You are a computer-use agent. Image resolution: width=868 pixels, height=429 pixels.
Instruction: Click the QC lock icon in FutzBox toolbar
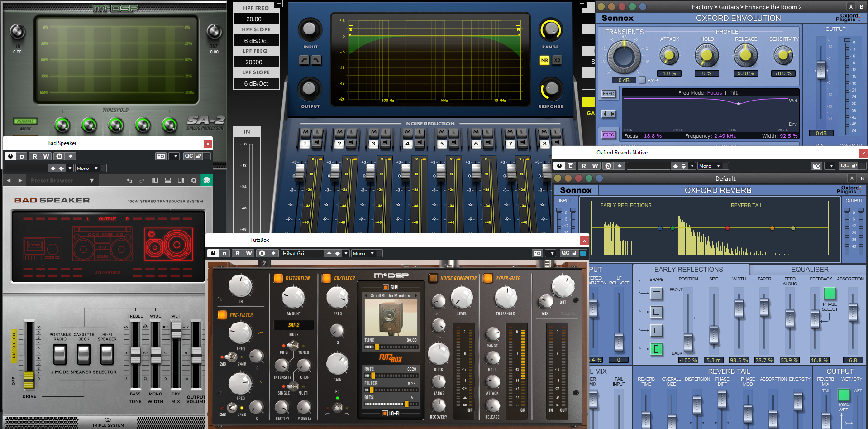point(575,253)
